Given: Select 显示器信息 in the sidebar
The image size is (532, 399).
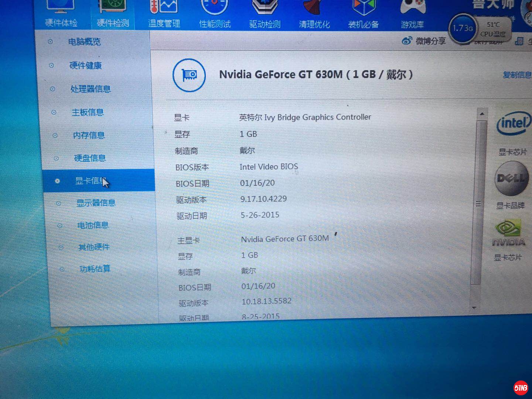Looking at the screenshot, I should tap(96, 202).
